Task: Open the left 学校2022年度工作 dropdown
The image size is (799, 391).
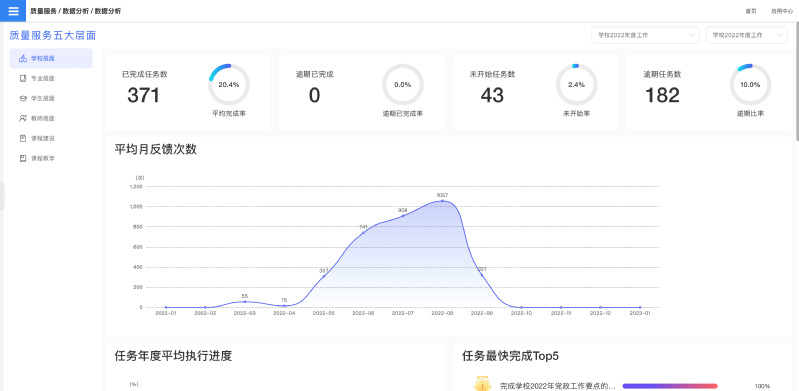Action: click(645, 35)
